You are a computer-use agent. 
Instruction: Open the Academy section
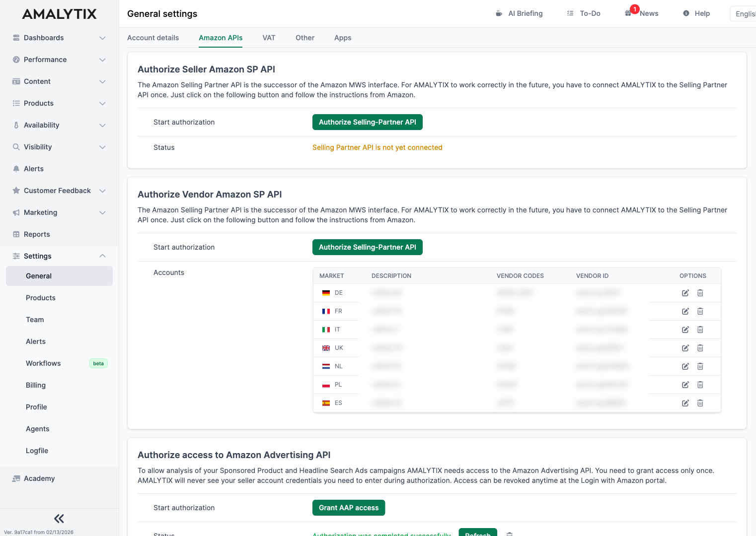pyautogui.click(x=39, y=478)
